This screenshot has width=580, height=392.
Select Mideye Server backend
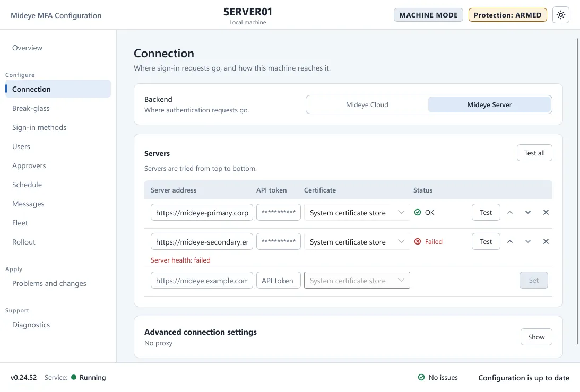[x=489, y=104]
